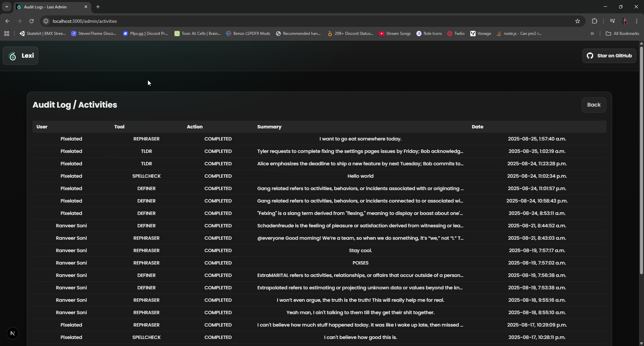Select the ExtraMARITAL definition summary
Image resolution: width=644 pixels, height=346 pixels.
[360, 275]
